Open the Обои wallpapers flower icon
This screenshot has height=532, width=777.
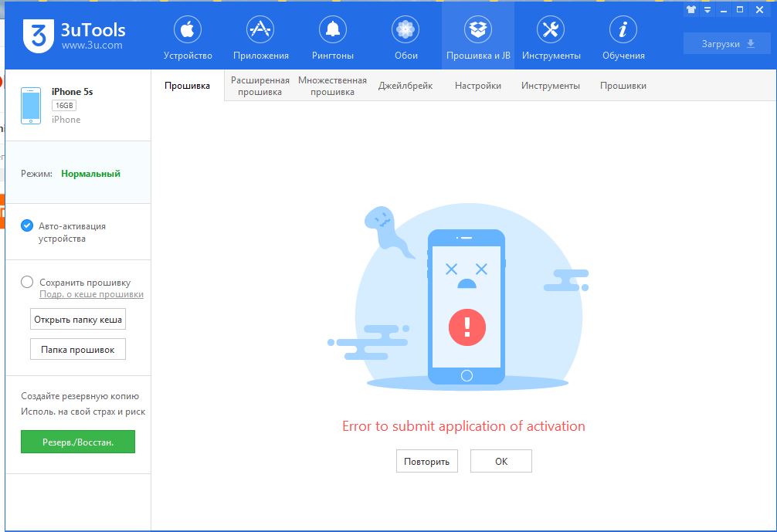(405, 29)
